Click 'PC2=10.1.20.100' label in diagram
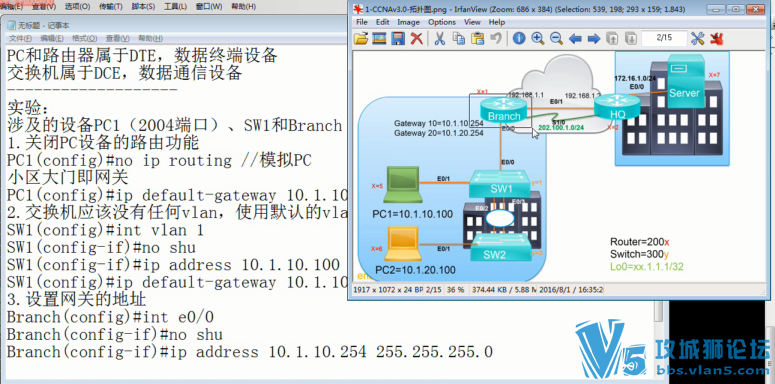The width and height of the screenshot is (775, 384). (415, 270)
